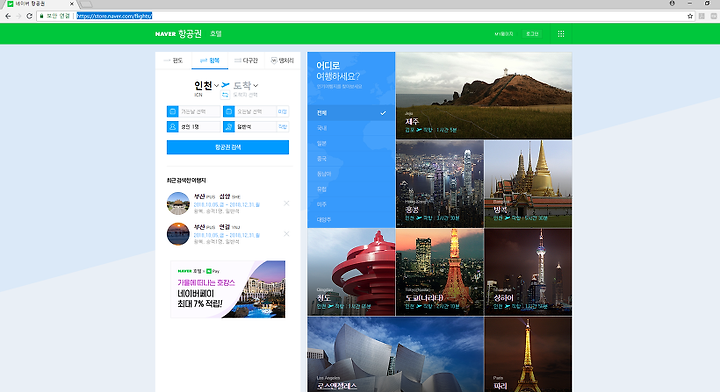Open the Naver apps grid icon
Viewport: 720px width, 392px height.
pyautogui.click(x=561, y=34)
